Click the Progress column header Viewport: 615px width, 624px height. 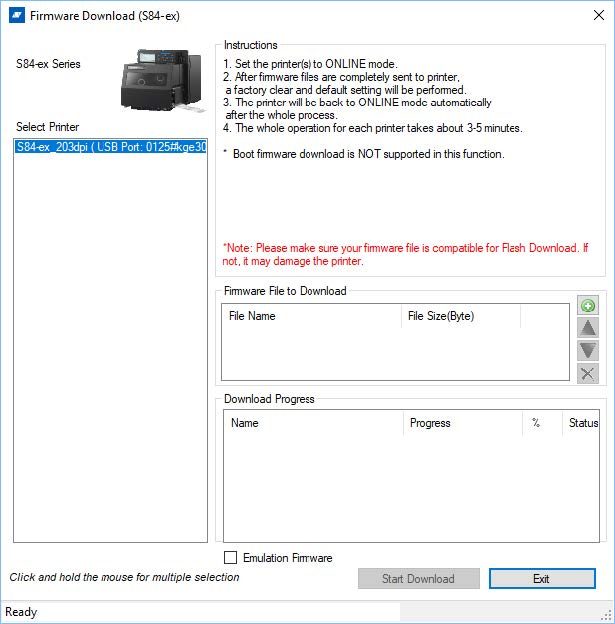pyautogui.click(x=463, y=423)
